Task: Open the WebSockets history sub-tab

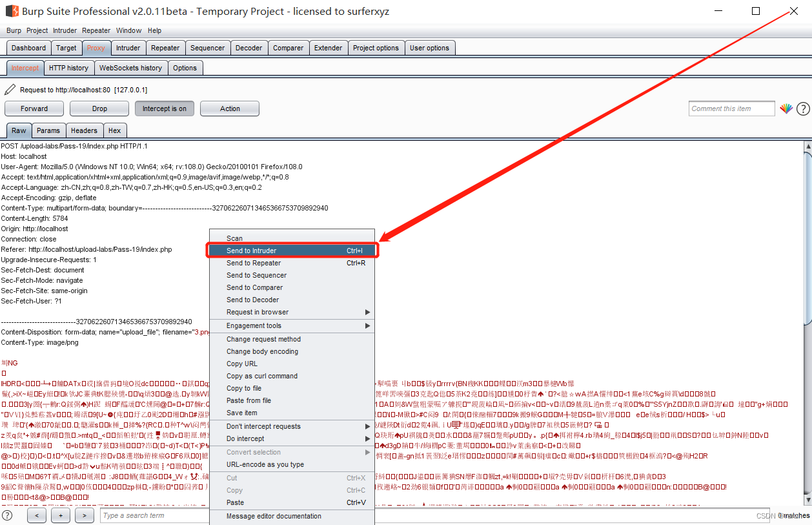Action: pos(131,68)
